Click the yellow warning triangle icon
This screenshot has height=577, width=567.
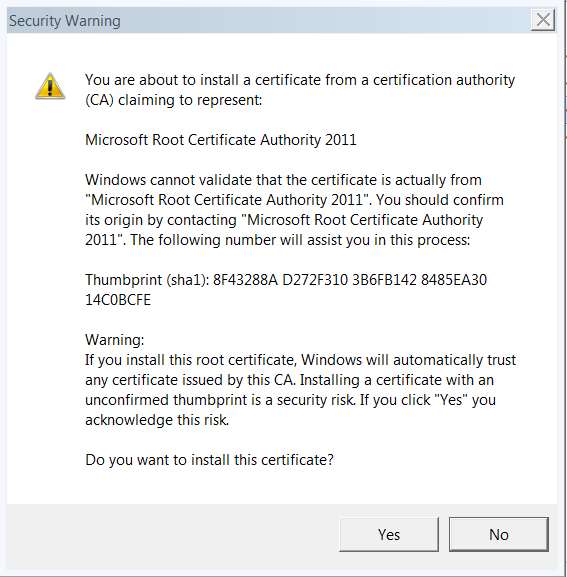50,86
